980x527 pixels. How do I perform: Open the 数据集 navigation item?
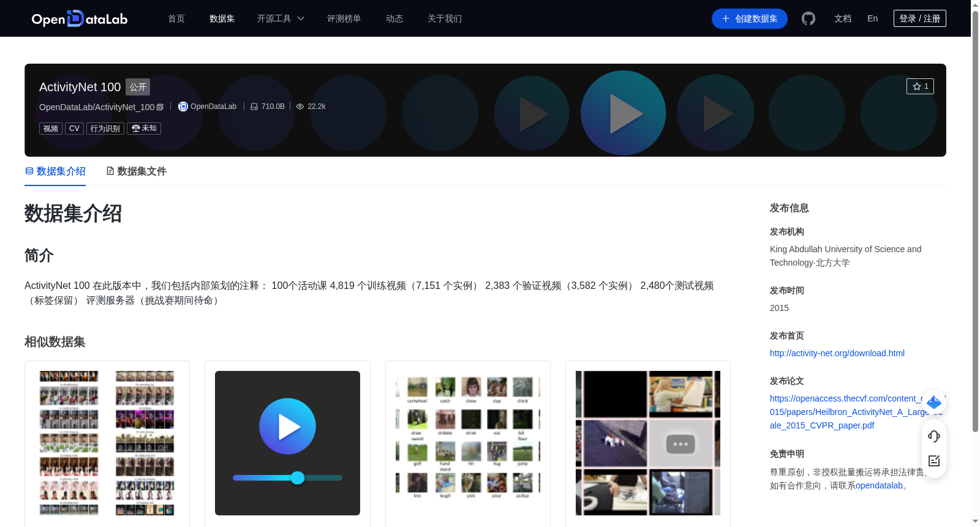[222, 18]
